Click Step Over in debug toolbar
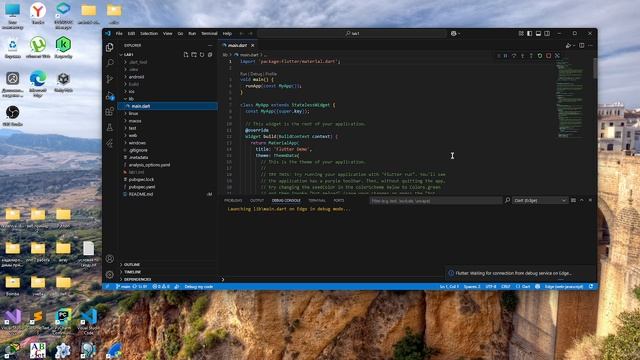 (514, 56)
